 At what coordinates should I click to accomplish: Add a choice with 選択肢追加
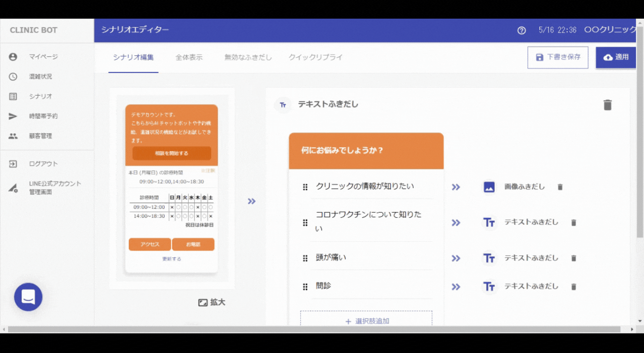[366, 321]
